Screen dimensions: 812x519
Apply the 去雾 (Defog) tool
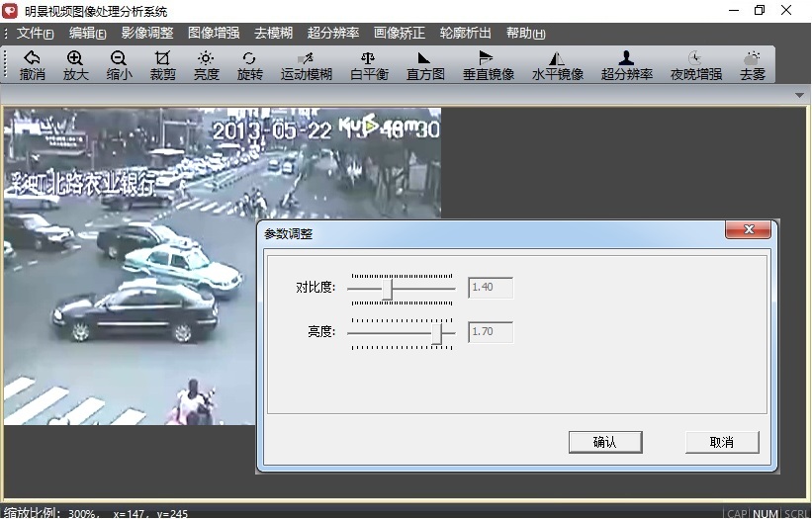[x=752, y=65]
